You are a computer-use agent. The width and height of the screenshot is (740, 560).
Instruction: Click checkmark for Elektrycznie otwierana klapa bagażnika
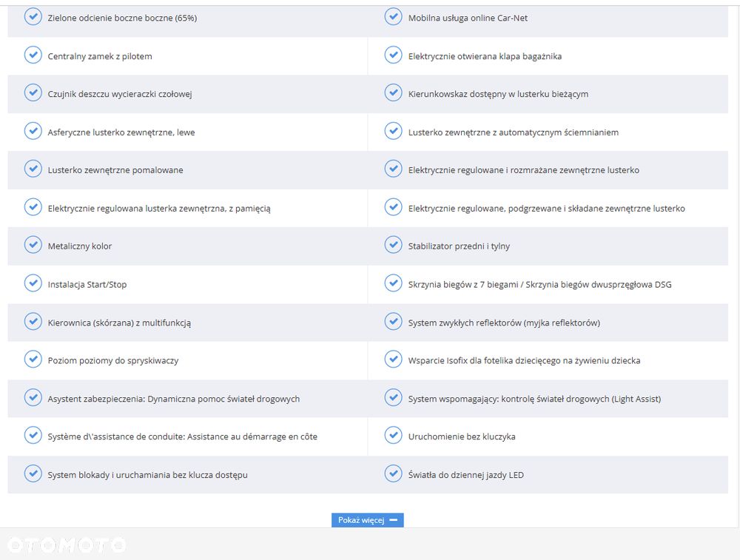point(393,55)
